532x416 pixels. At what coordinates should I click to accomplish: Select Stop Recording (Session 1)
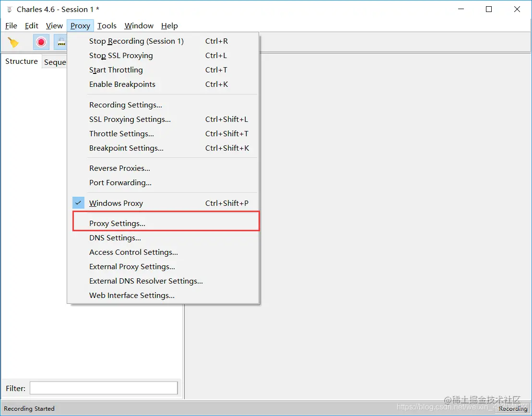point(163,41)
